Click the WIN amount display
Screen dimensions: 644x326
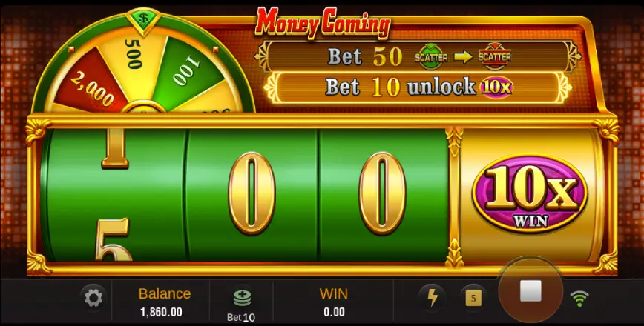pyautogui.click(x=334, y=313)
